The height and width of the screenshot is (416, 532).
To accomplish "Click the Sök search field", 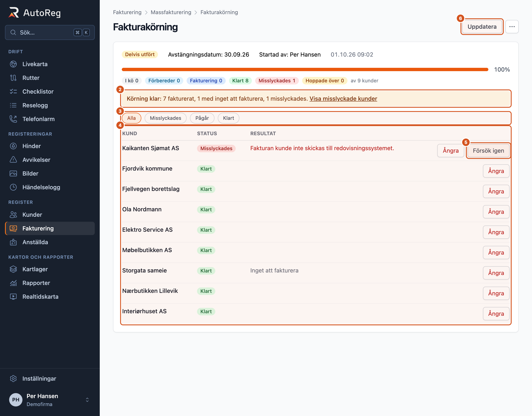I will 50,32.
